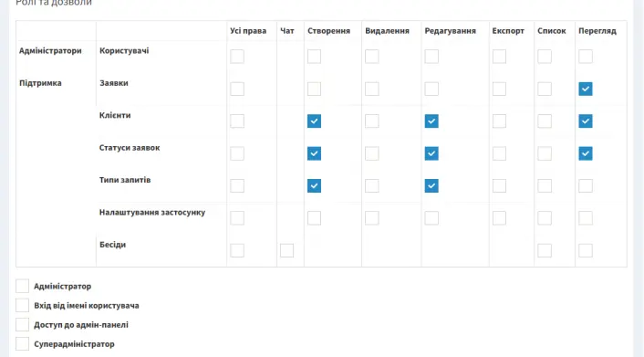This screenshot has width=644, height=357.
Task: Uncheck Створення for Типи запитів row
Action: pos(314,186)
